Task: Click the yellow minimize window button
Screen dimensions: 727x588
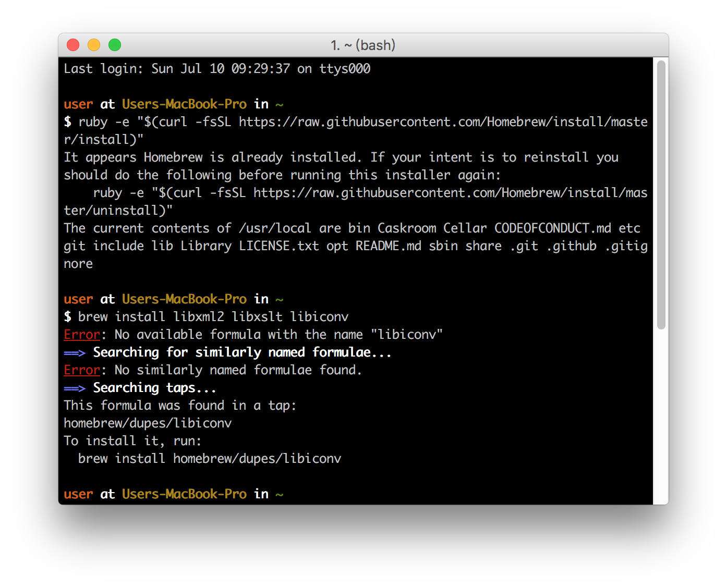Action: (x=94, y=45)
